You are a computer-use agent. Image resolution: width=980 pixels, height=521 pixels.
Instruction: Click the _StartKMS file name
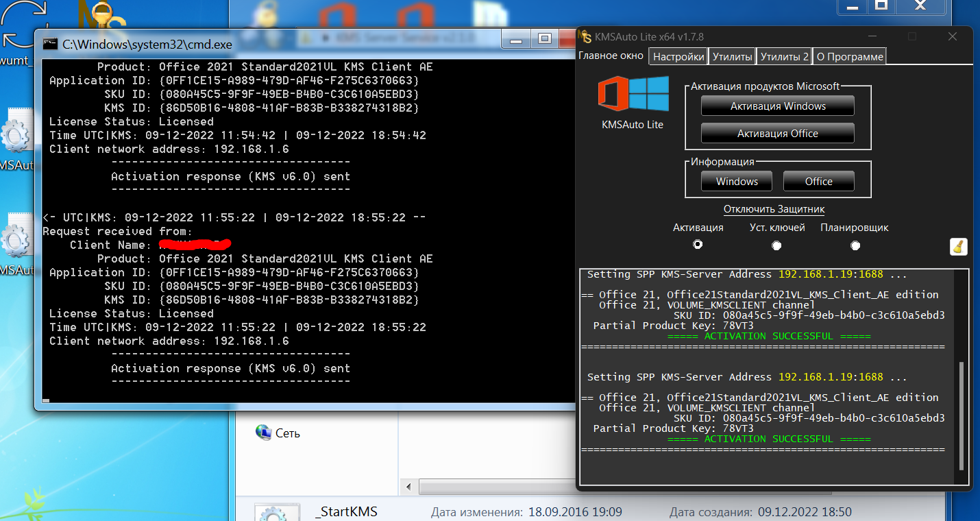(x=347, y=511)
